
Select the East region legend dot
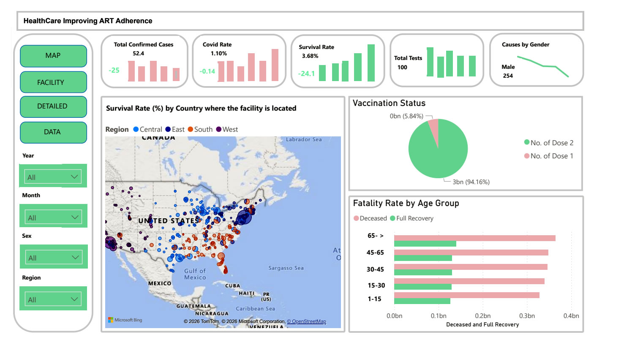tap(168, 129)
